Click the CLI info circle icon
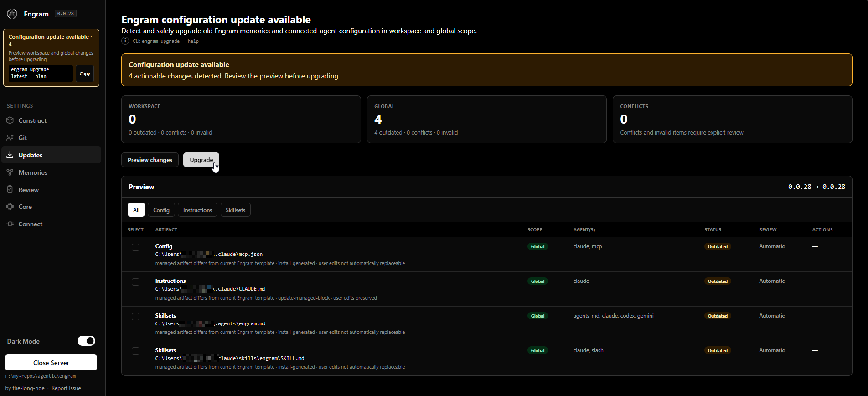 coord(125,41)
